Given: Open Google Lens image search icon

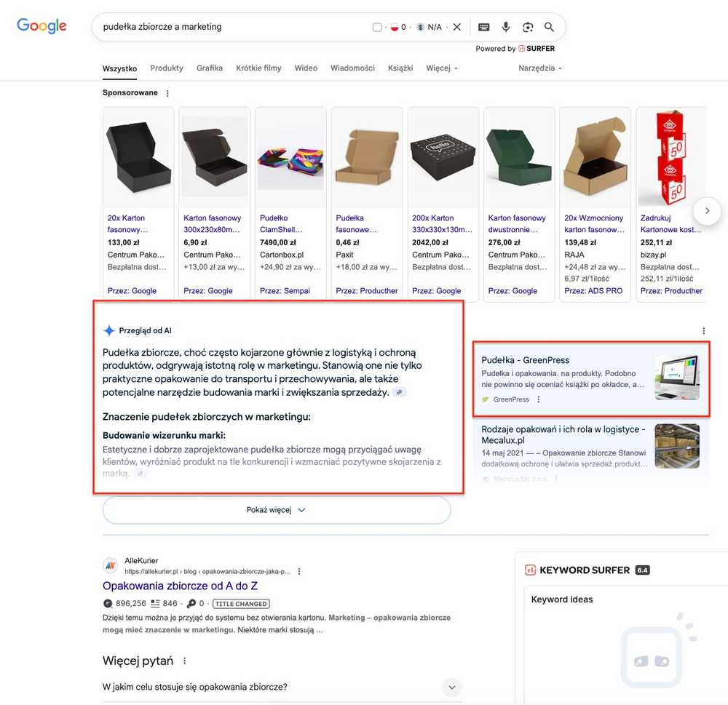Looking at the screenshot, I should [528, 27].
